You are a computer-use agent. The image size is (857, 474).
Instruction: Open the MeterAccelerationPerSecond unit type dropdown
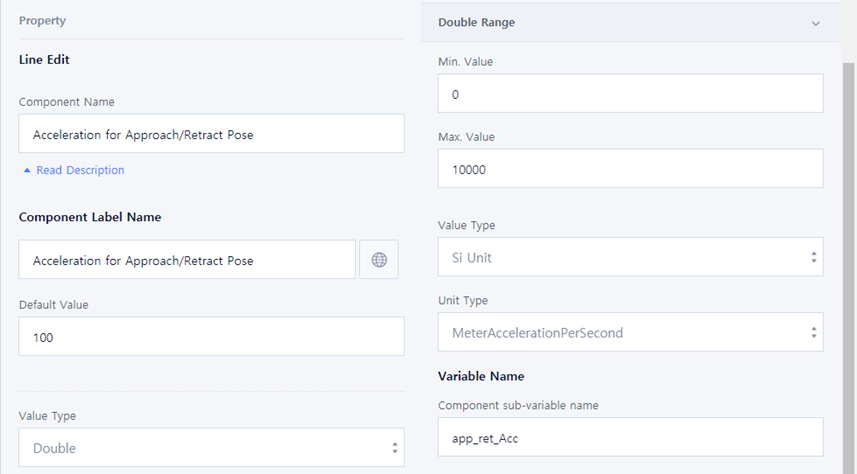click(630, 332)
